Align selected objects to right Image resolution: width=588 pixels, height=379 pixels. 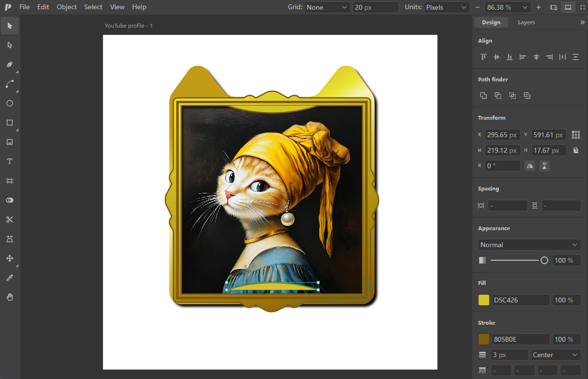coord(549,57)
